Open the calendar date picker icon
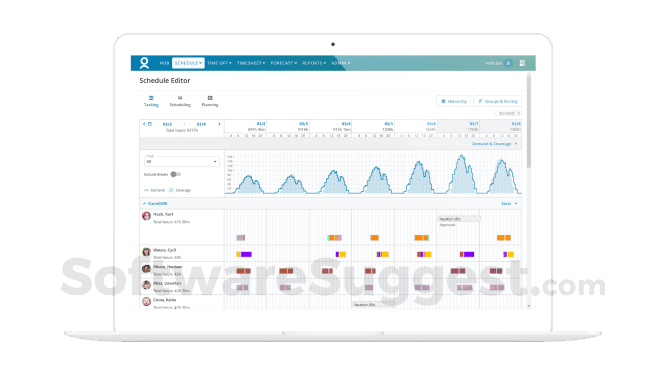Screen dimensions: 666x375 [x=150, y=124]
